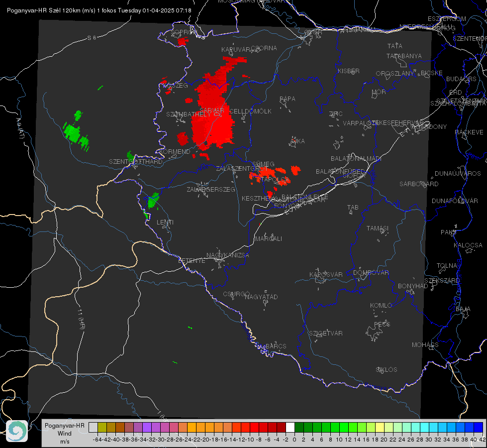Click the BICSKE town label

pyautogui.click(x=431, y=73)
